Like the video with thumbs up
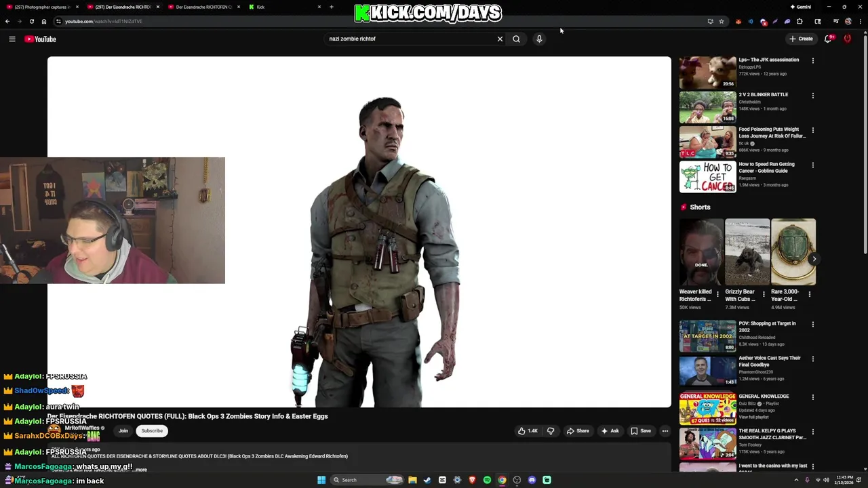This screenshot has height=488, width=868. pyautogui.click(x=528, y=431)
